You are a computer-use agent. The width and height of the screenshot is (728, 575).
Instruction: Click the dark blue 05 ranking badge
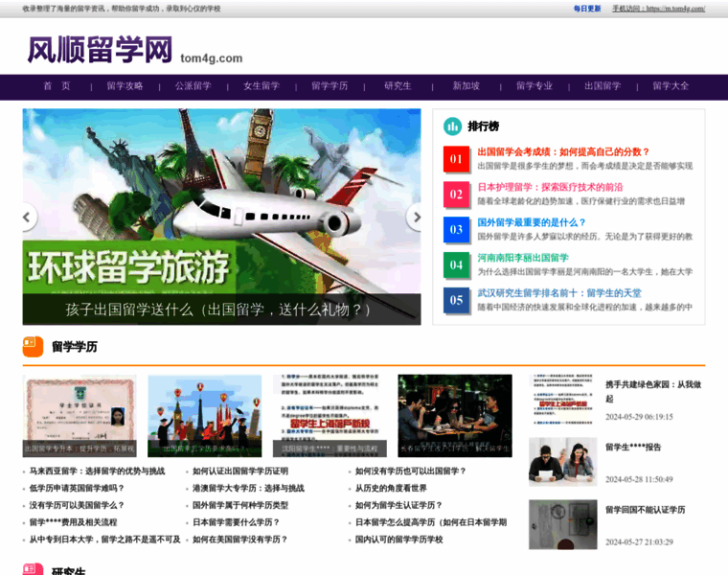(457, 300)
